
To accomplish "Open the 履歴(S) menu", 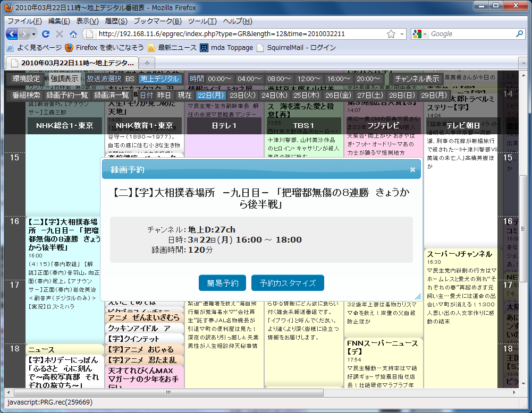I will tap(116, 21).
